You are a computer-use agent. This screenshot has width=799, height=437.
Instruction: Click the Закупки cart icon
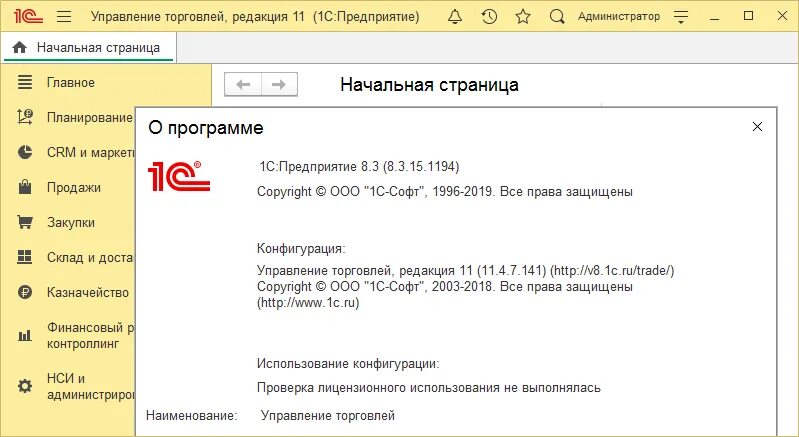[24, 222]
